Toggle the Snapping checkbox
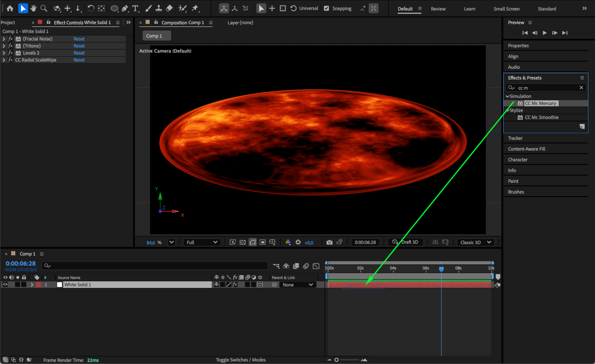 click(327, 8)
